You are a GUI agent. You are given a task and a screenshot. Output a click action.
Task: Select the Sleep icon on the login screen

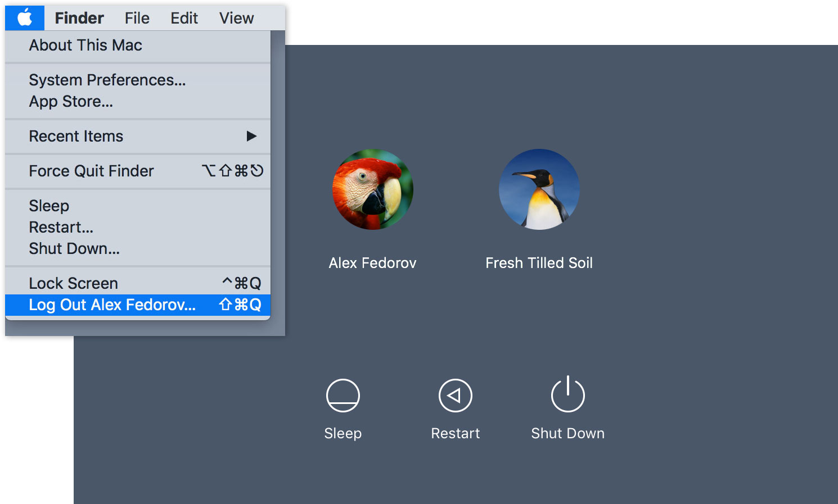click(343, 395)
